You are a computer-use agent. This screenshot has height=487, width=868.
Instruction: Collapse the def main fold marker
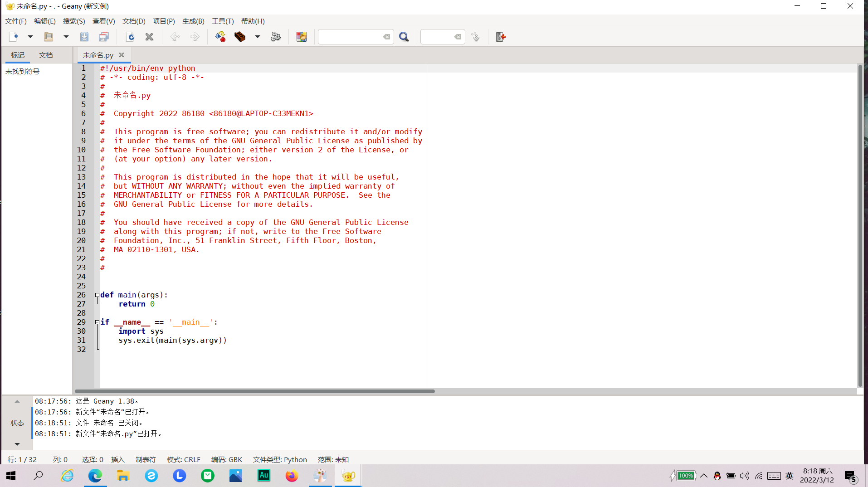click(97, 295)
